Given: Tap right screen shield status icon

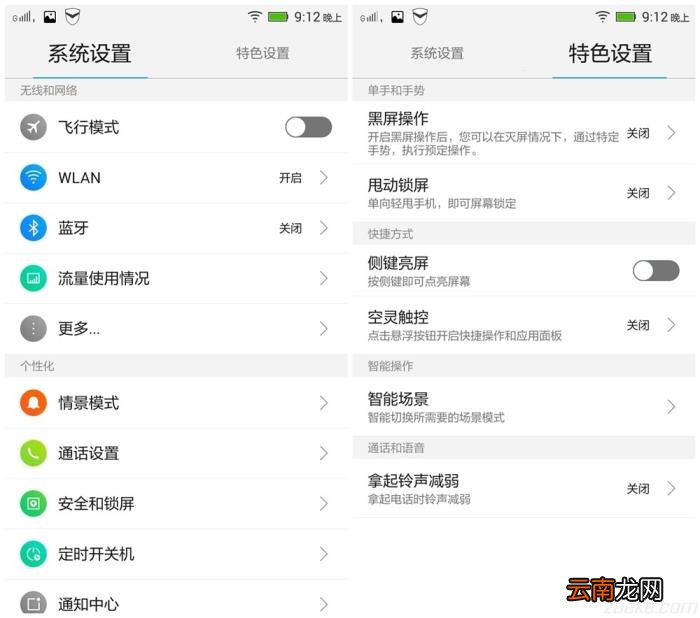Looking at the screenshot, I should 420,17.
